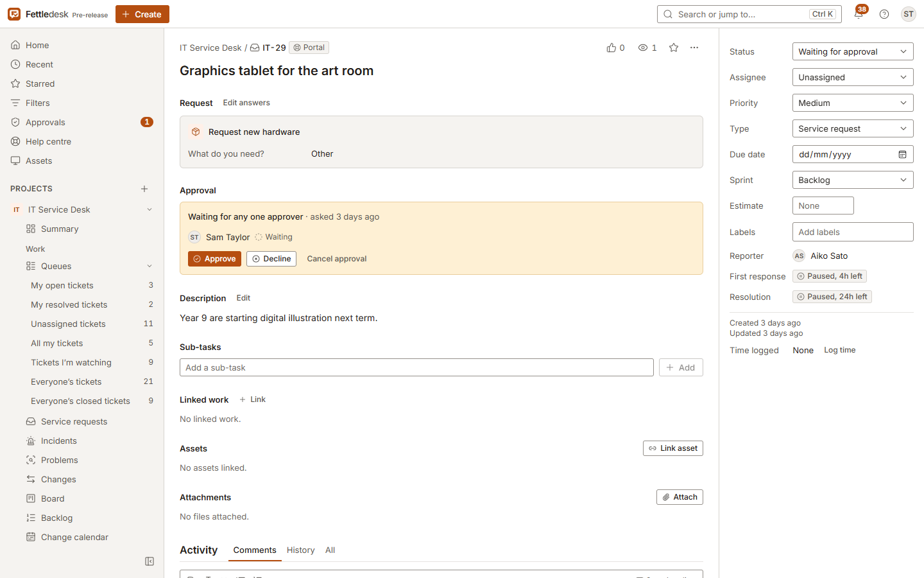Focus the Add a sub-task field
This screenshot has width=924, height=578.
(x=416, y=367)
